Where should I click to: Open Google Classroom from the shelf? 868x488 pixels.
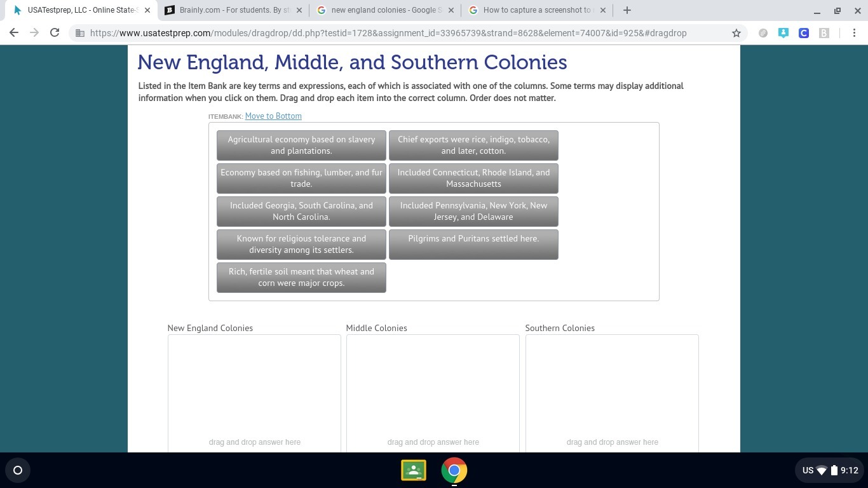pos(414,470)
